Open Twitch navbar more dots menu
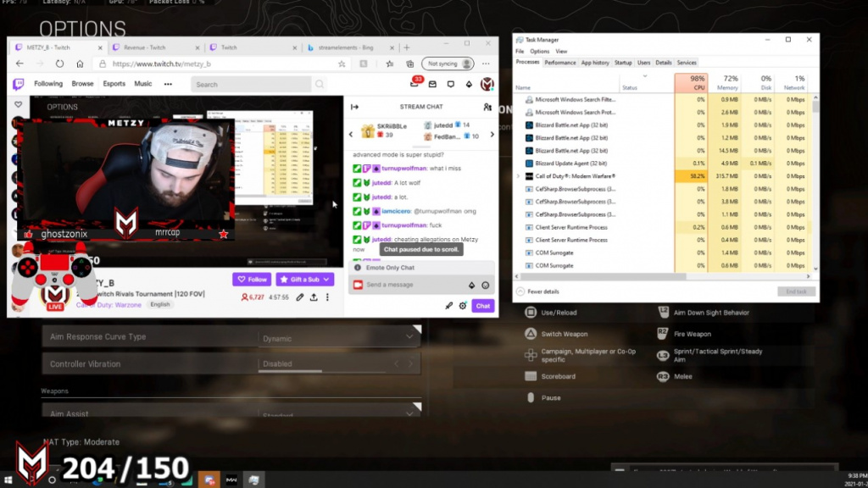The width and height of the screenshot is (868, 488). tap(168, 84)
